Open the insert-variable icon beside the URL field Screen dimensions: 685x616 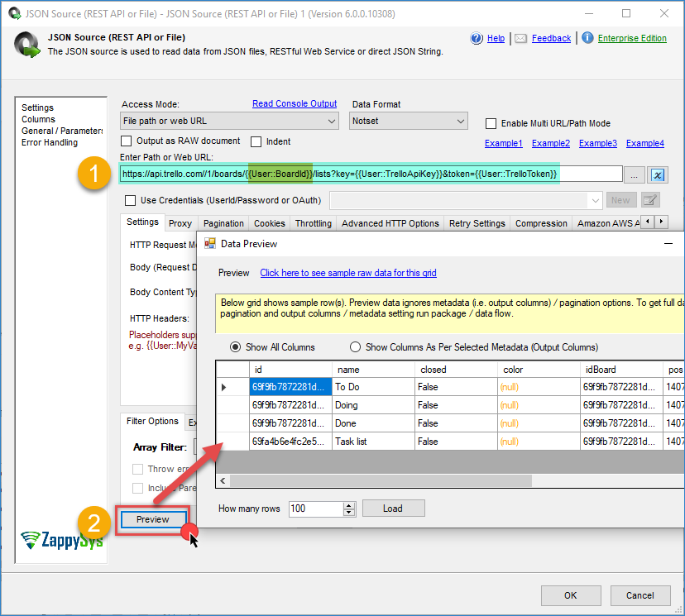coord(658,175)
